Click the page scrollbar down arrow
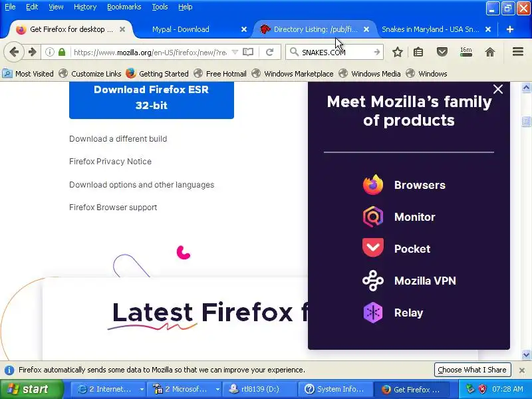This screenshot has height=399, width=532. [x=526, y=355]
